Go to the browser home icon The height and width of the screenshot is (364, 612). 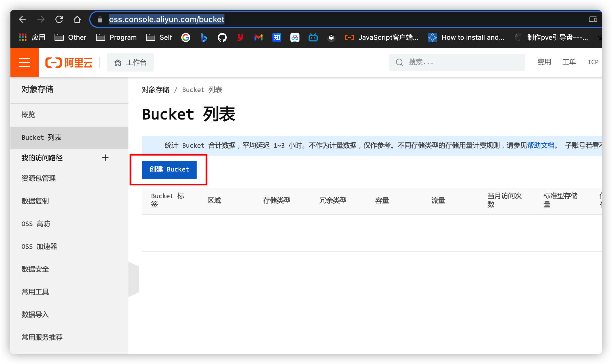tap(77, 19)
